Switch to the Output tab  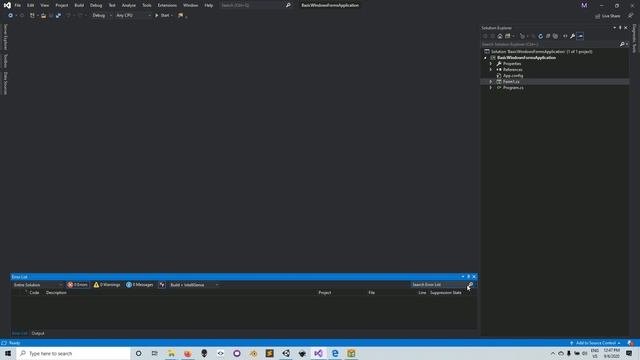(38, 333)
